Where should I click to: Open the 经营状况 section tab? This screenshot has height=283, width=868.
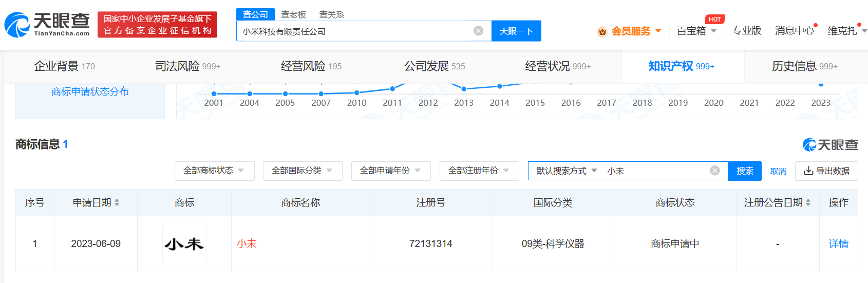tap(558, 66)
